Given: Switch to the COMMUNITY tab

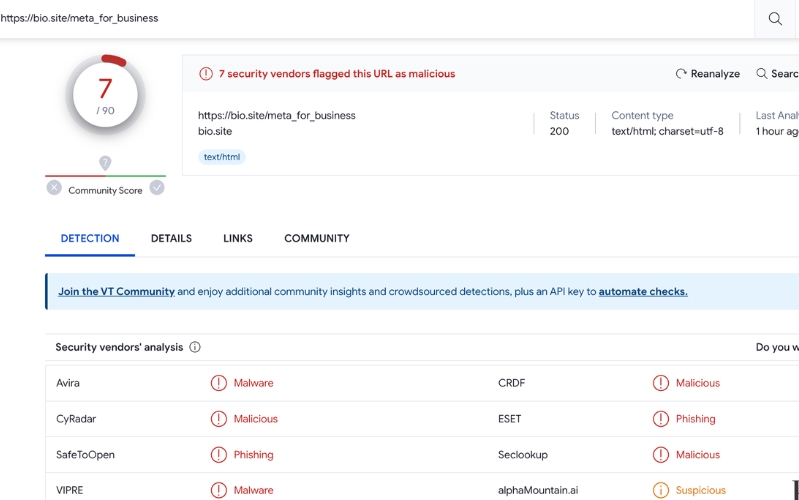Looking at the screenshot, I should point(317,239).
